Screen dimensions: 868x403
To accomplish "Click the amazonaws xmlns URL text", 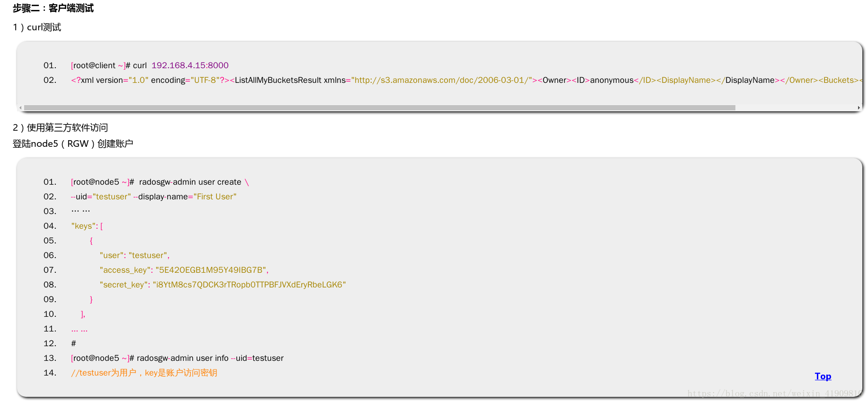I will pos(443,80).
